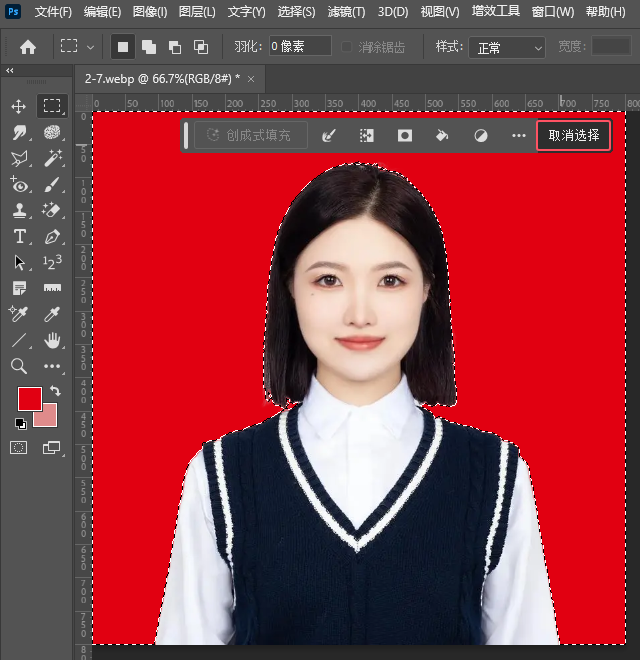This screenshot has width=640, height=660.
Task: Open the 图层(L) menu
Action: 196,12
